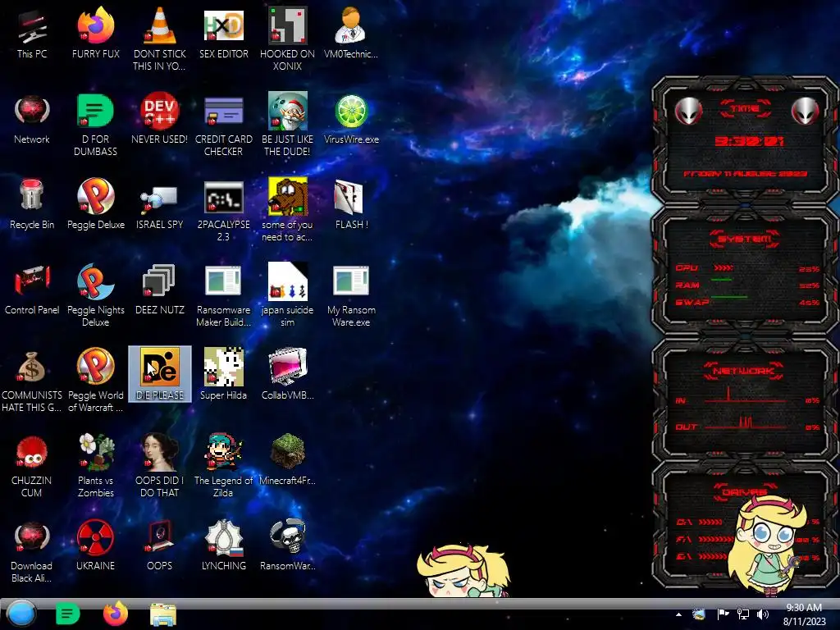Viewport: 840px width, 630px height.
Task: Click the right alien head on Time gadget
Action: point(806,111)
